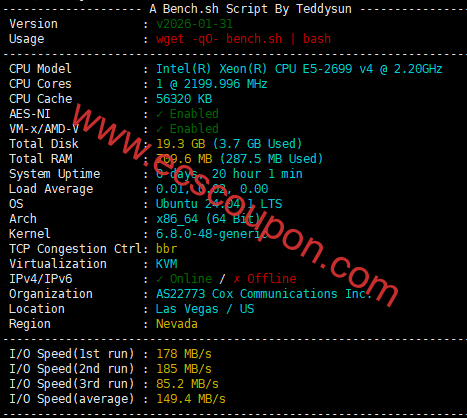The width and height of the screenshot is (467, 418).
Task: Click the Nevada region value
Action: point(177,324)
